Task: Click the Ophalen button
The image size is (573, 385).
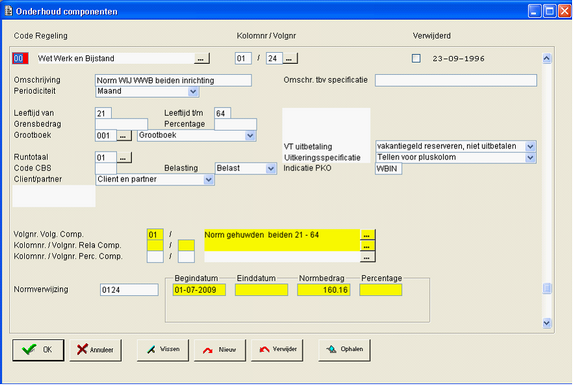Action: pyautogui.click(x=344, y=350)
